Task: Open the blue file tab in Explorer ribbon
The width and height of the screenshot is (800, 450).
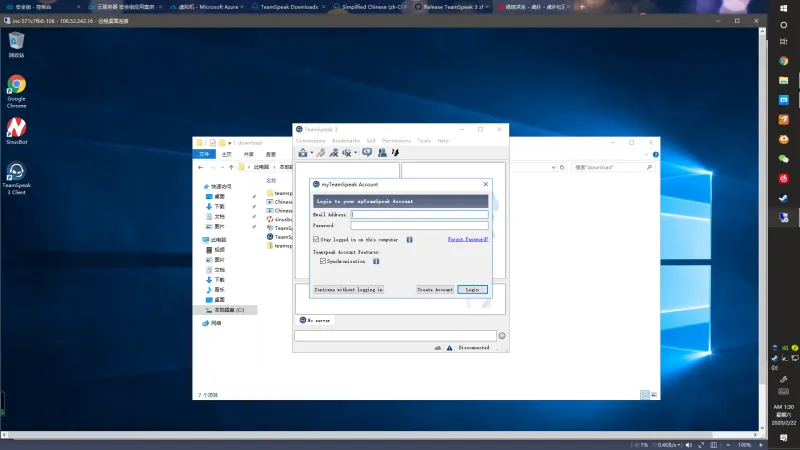Action: tap(205, 154)
